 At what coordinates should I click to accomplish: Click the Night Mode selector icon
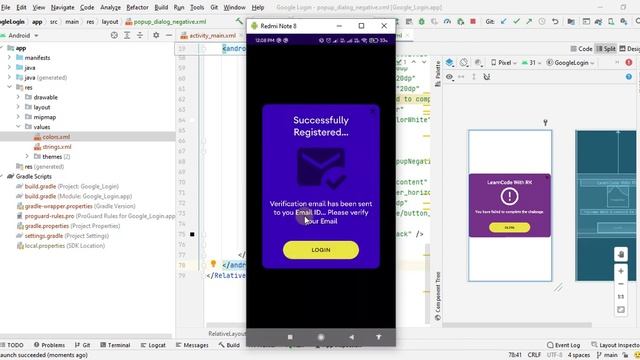(x=478, y=62)
